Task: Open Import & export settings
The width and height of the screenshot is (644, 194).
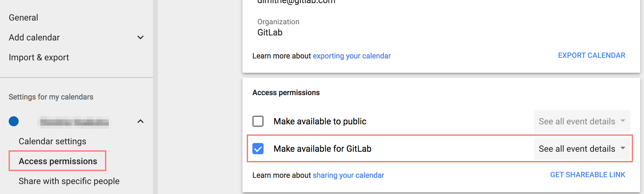Action: click(x=39, y=57)
